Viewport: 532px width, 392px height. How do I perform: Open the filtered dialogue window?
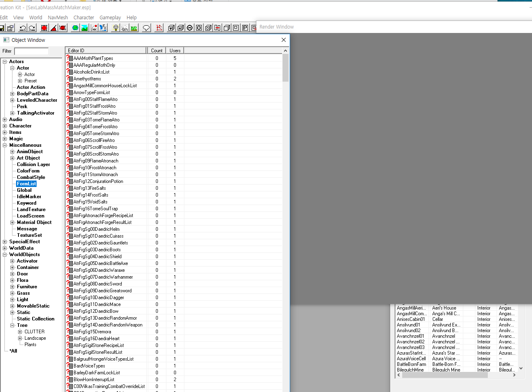147,28
